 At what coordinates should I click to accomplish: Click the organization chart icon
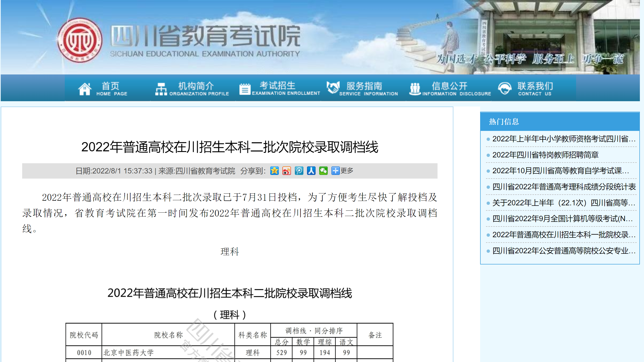pyautogui.click(x=161, y=89)
